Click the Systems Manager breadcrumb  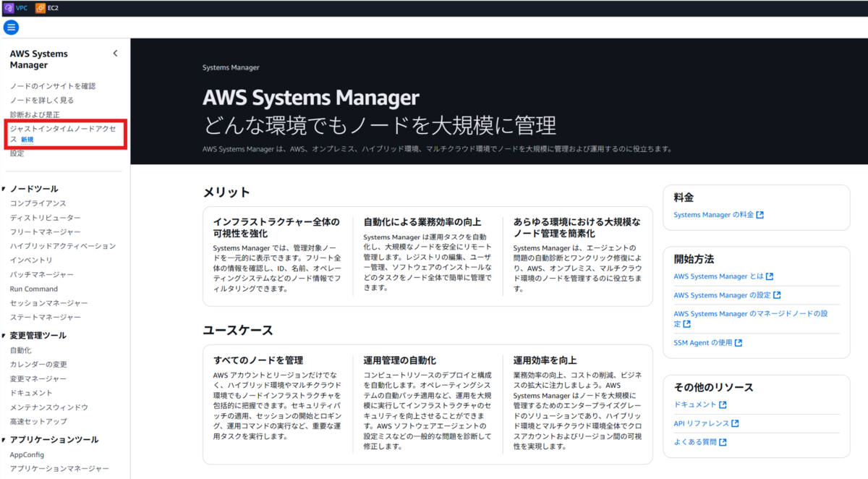click(231, 68)
